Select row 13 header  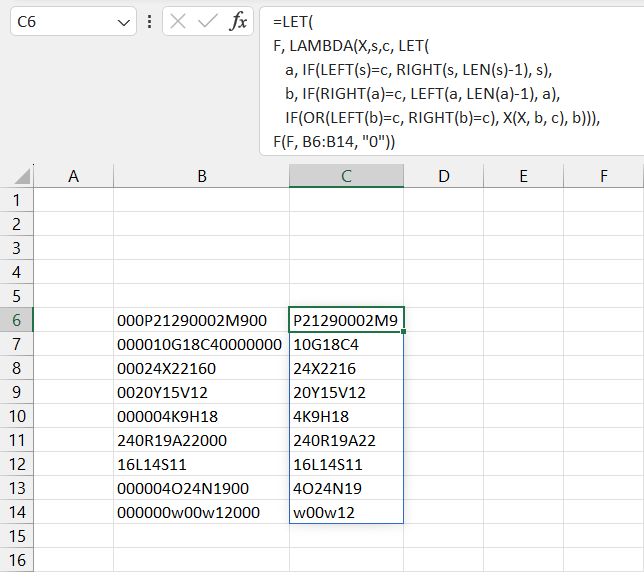click(x=16, y=488)
